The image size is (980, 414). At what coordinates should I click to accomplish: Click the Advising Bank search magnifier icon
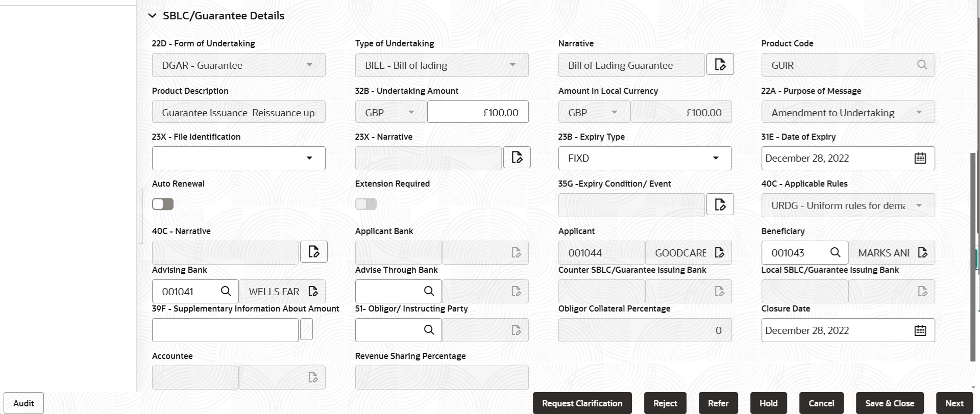[226, 291]
